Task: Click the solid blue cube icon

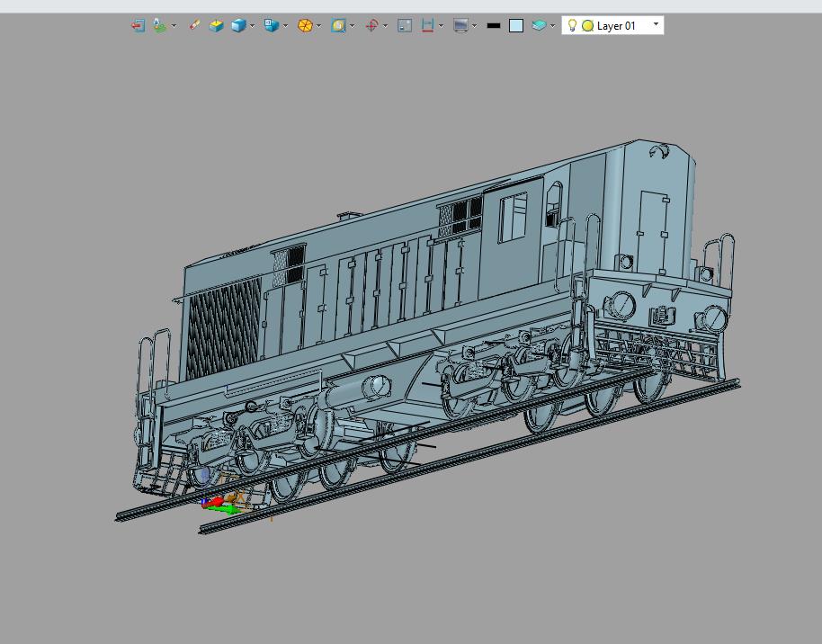Action: pos(238,25)
